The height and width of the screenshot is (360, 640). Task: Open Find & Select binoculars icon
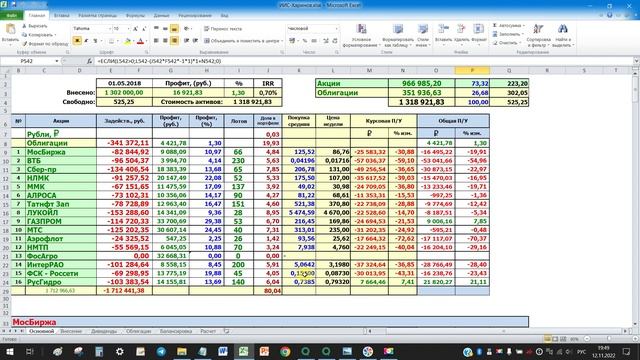tap(563, 29)
